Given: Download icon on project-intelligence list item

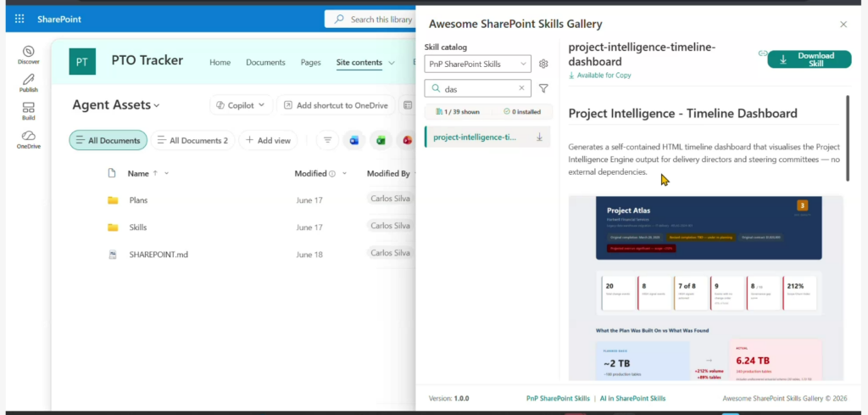Looking at the screenshot, I should pos(539,137).
